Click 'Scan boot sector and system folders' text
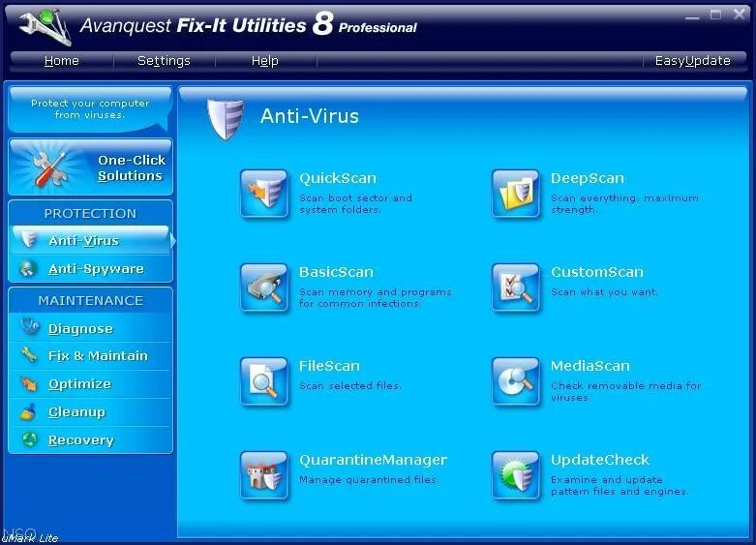 tap(355, 203)
